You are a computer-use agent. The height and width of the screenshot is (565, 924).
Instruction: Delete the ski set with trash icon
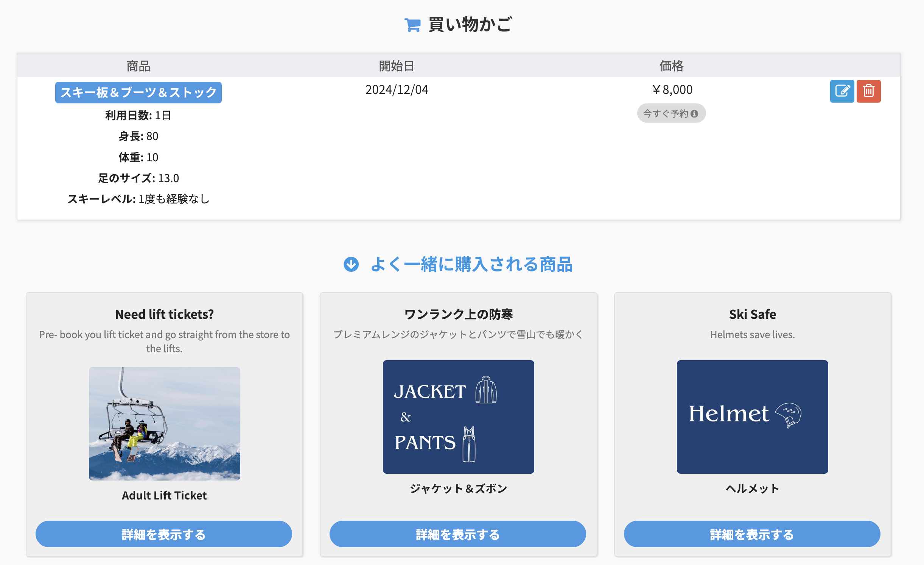(x=868, y=91)
